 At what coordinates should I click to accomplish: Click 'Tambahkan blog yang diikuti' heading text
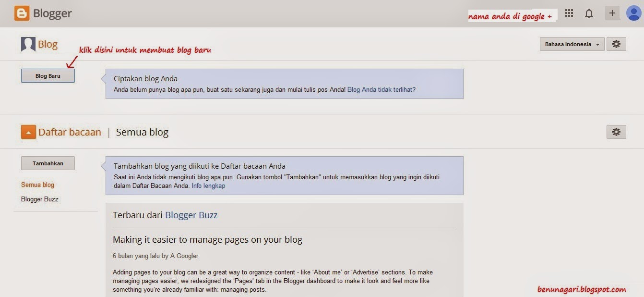point(200,166)
